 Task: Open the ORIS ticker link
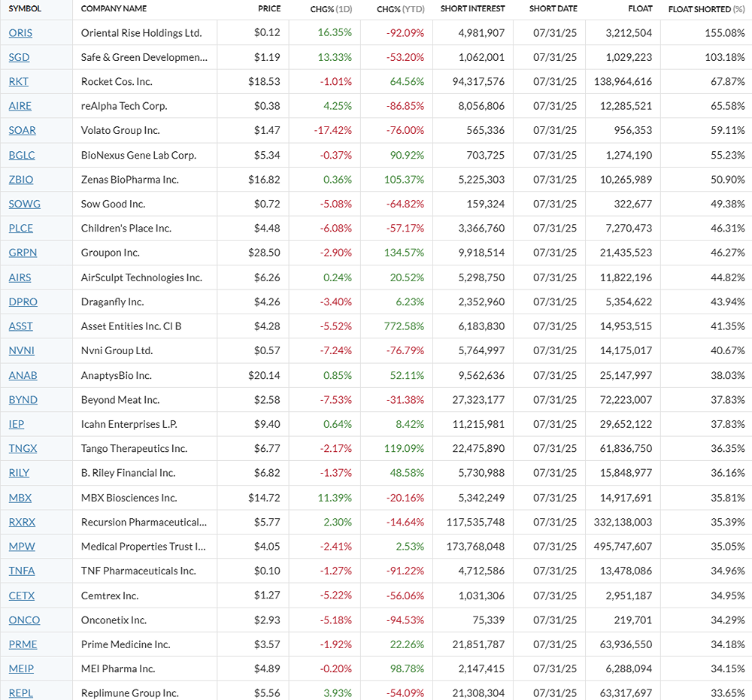click(x=20, y=33)
